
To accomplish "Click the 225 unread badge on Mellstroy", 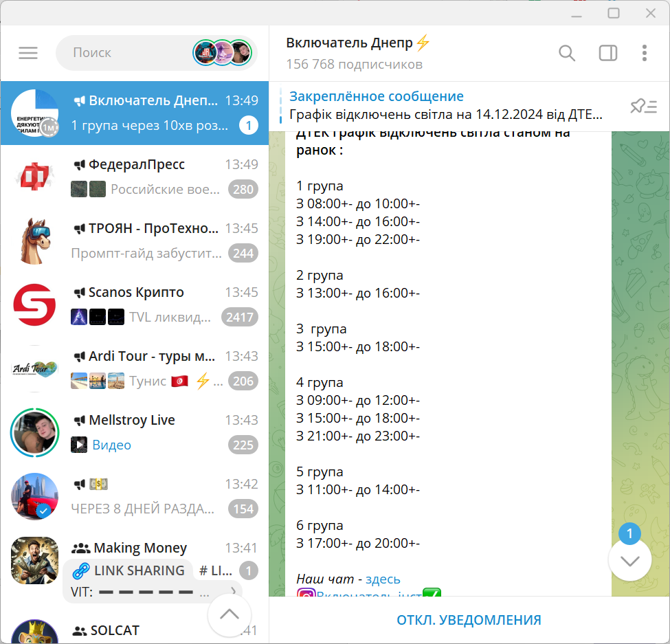I will click(x=243, y=445).
